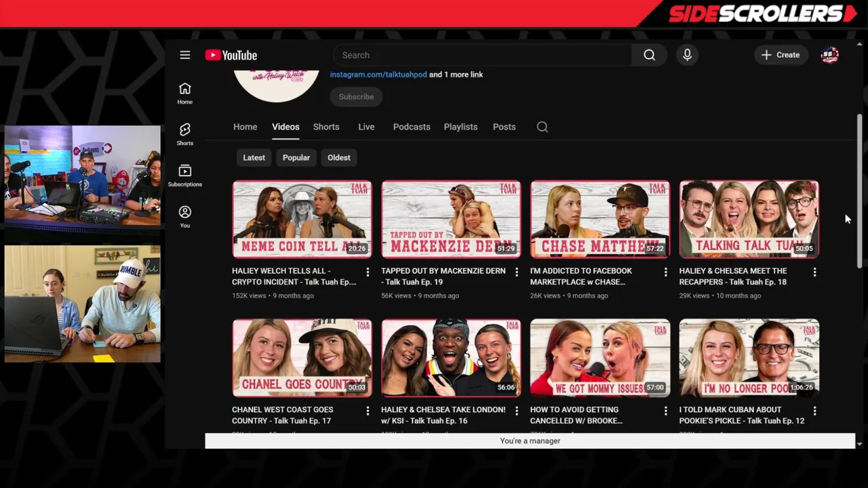Click the scrollbar down arrow
The width and height of the screenshot is (868, 488).
pyautogui.click(x=859, y=444)
